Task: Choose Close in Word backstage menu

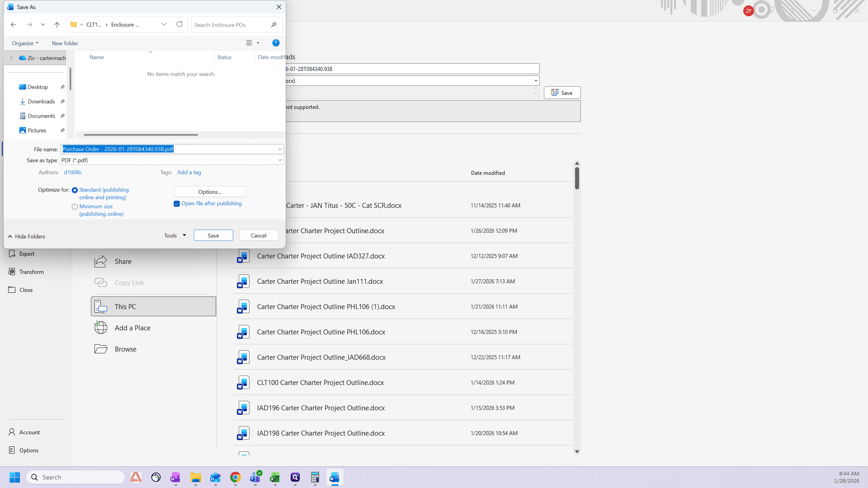Action: coord(26,290)
